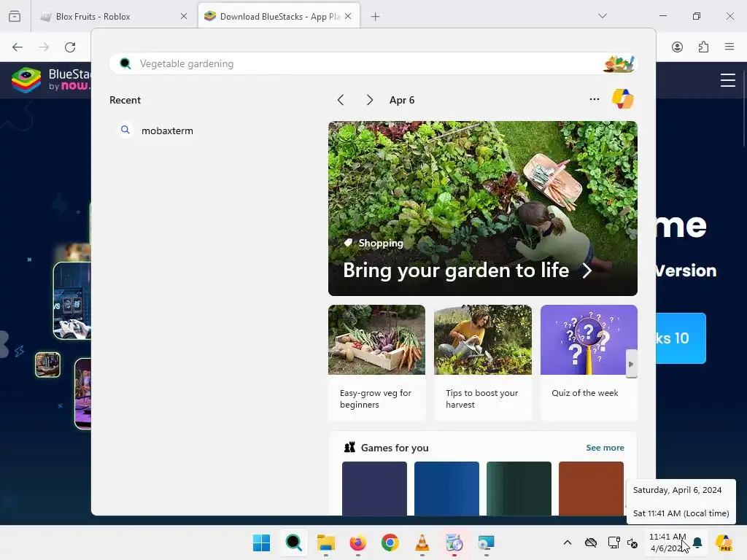
Task: Open Tips to boost your harvest card
Action: (x=483, y=363)
